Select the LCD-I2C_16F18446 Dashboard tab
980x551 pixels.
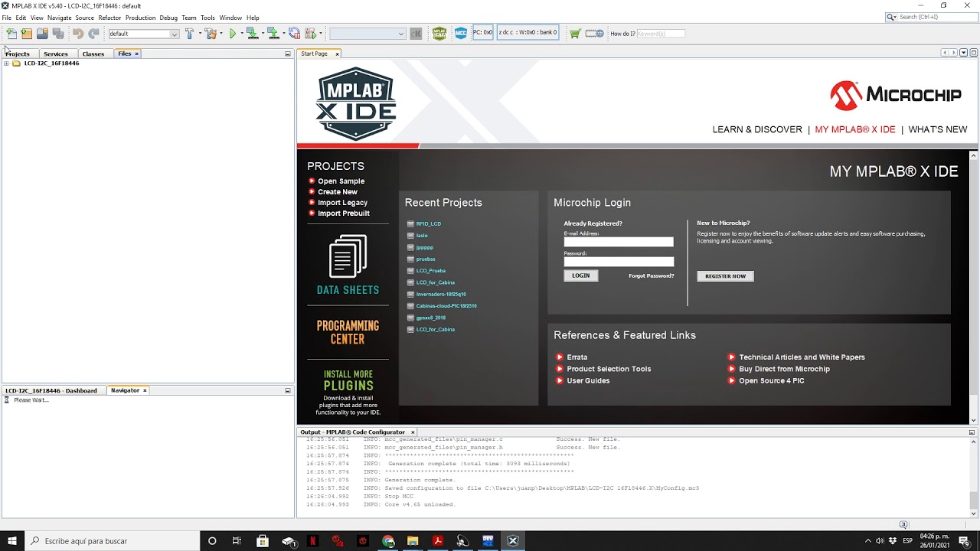tap(51, 390)
